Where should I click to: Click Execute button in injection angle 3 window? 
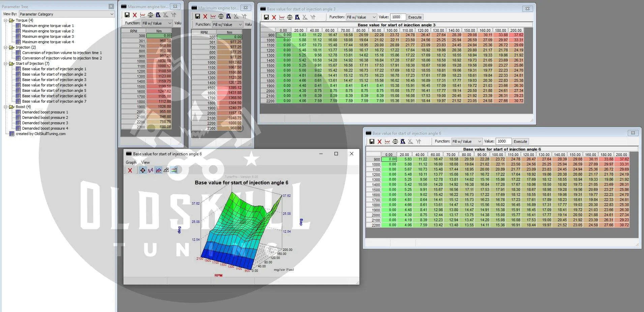[x=415, y=17]
